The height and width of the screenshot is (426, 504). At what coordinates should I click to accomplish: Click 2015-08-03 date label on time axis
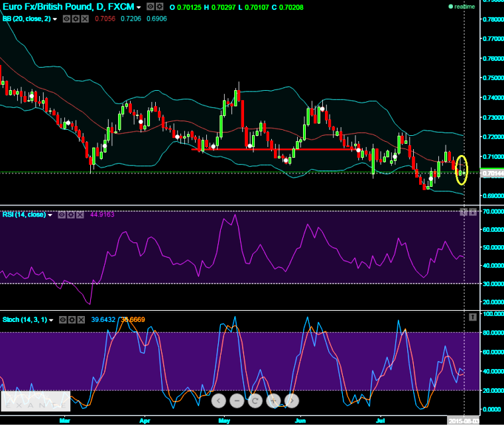(464, 421)
